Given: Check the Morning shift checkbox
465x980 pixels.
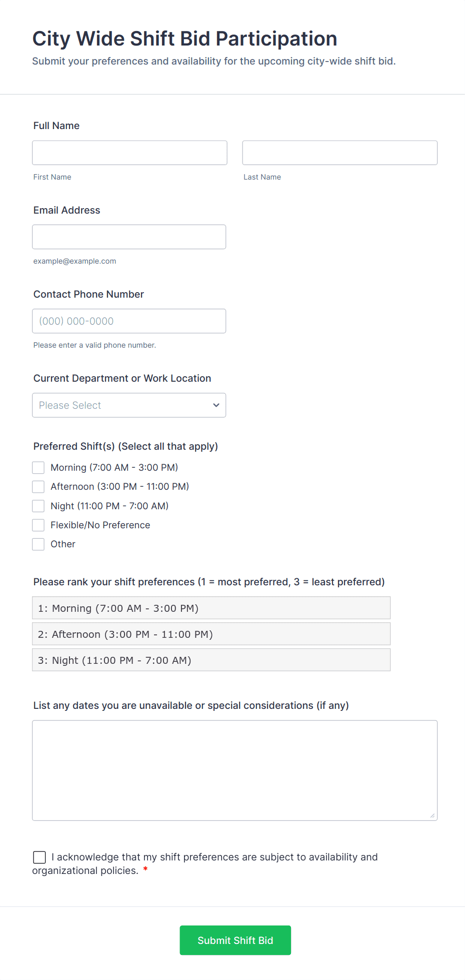Looking at the screenshot, I should click(x=38, y=467).
